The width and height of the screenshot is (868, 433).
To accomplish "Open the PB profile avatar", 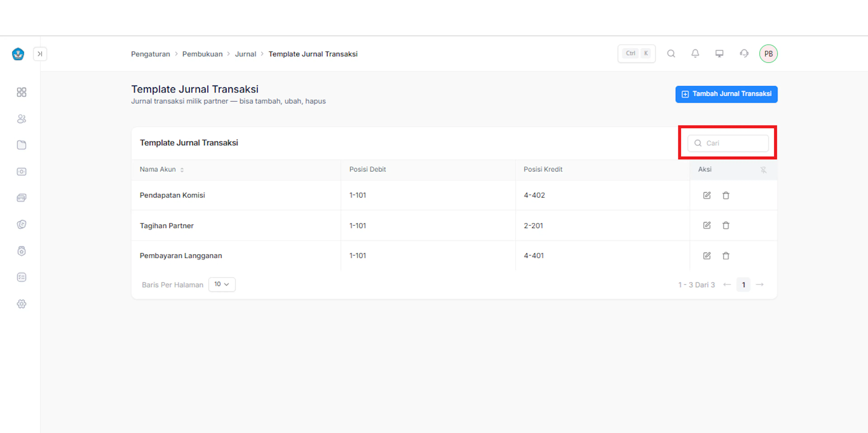I will point(768,54).
